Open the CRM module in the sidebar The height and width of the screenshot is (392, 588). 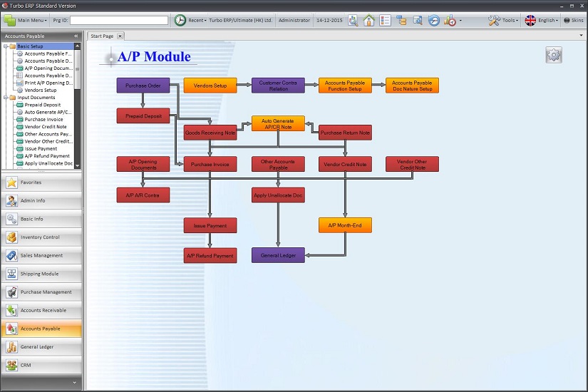[x=41, y=366]
